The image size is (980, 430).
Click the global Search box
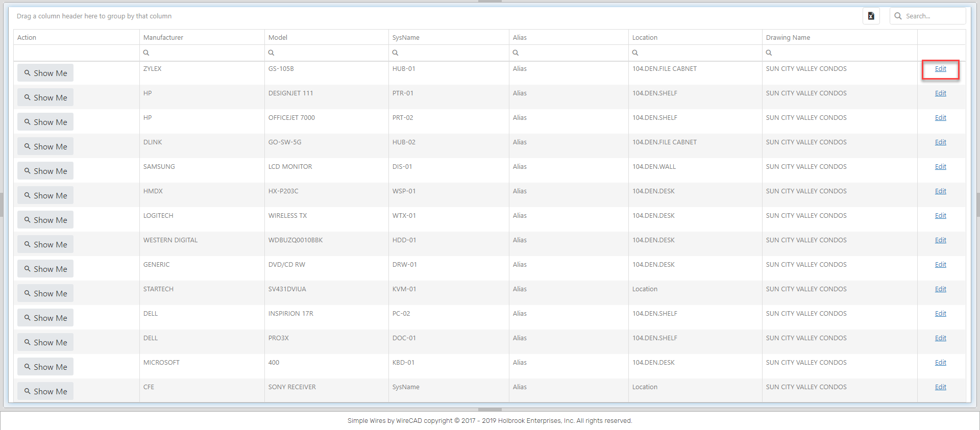tap(928, 16)
